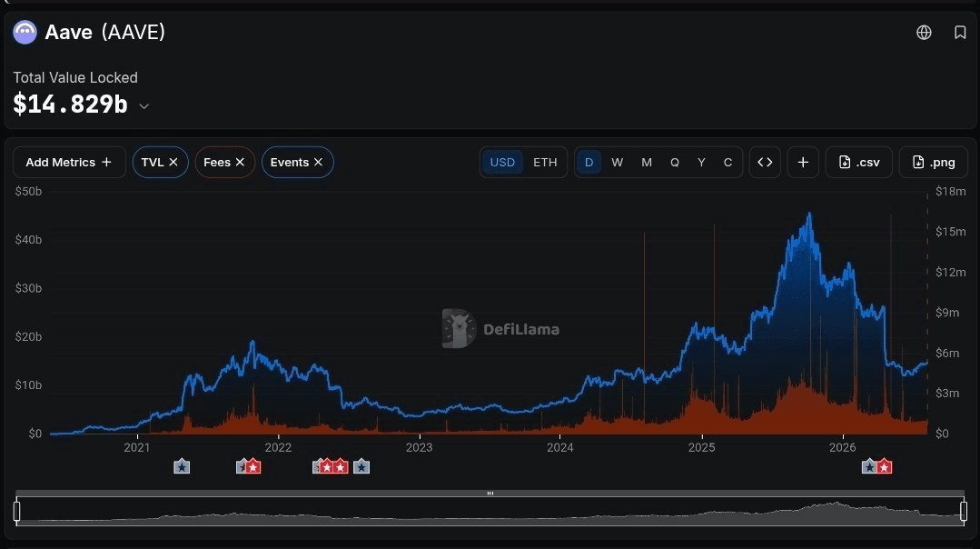Click the blue star event marker after mid-2022

(x=361, y=466)
